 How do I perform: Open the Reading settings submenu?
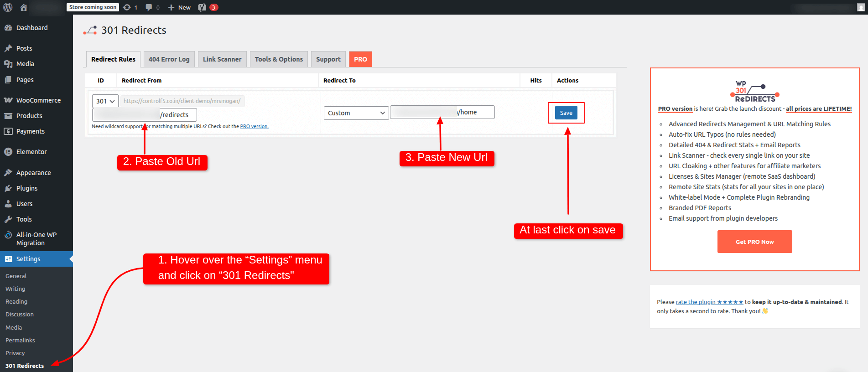16,301
